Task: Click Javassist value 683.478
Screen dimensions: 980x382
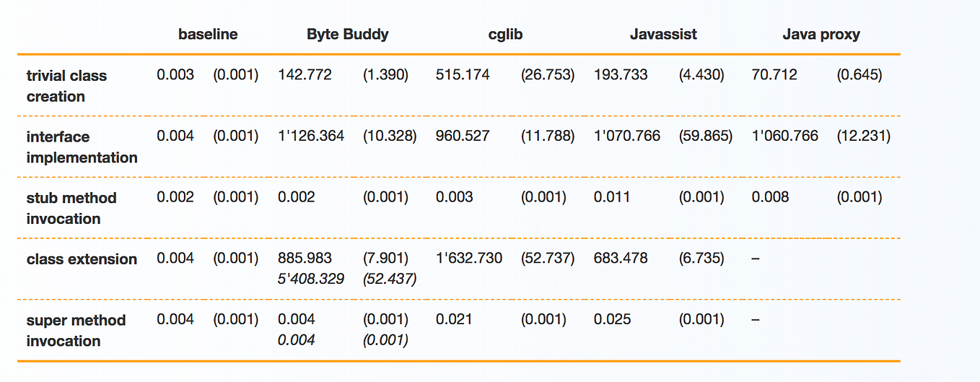Action: tap(621, 258)
